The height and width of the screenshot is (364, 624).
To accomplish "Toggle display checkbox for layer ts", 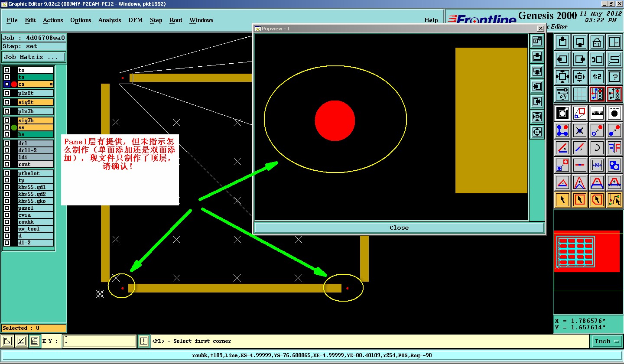I will [7, 77].
